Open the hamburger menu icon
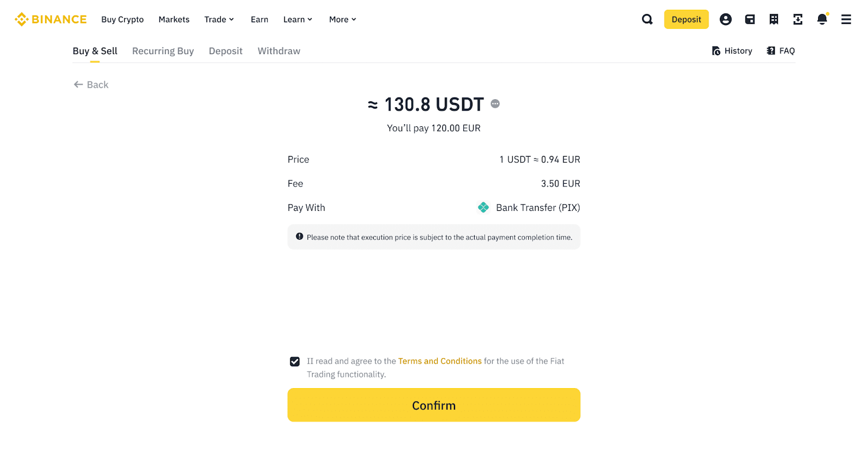868x458 pixels. 846,20
